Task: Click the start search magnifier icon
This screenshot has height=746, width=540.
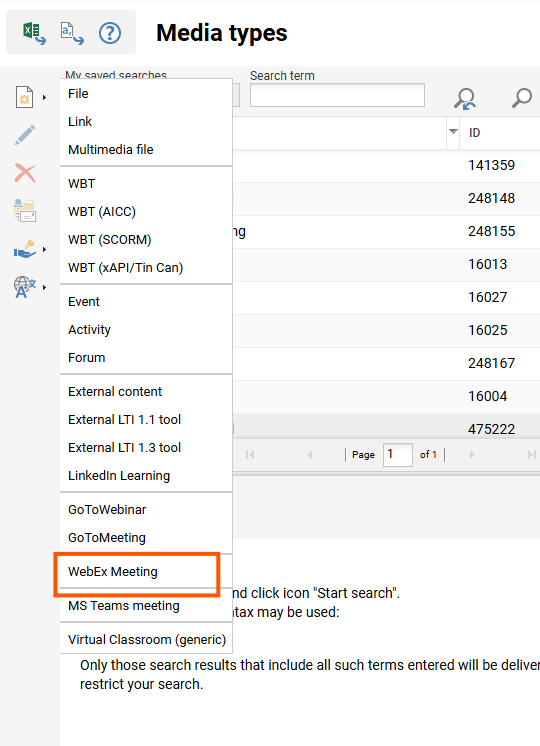Action: tap(521, 98)
